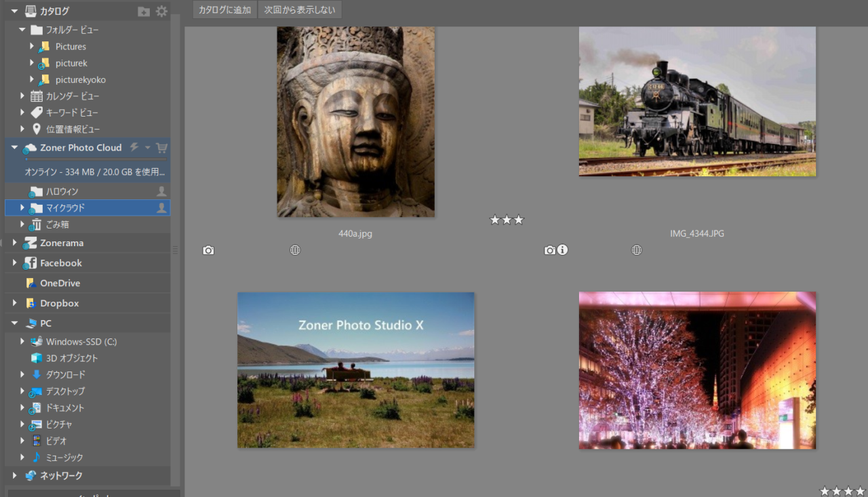Viewport: 868px width, 497px height.
Task: Select the illuminated trees night thumbnail
Action: pos(697,370)
